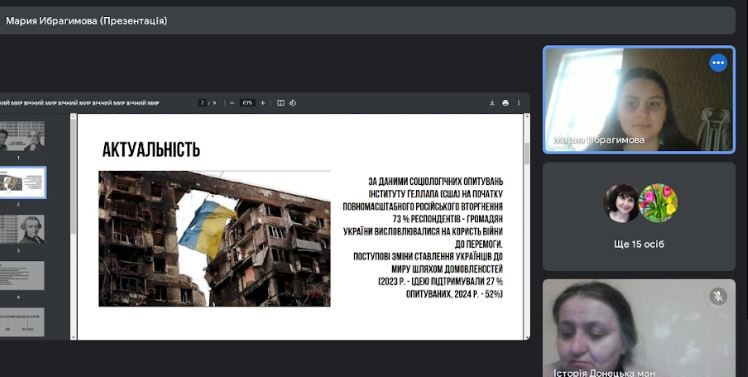Viewport: 748px width, 377px height.
Task: Click the tulips avatar
Action: (658, 203)
